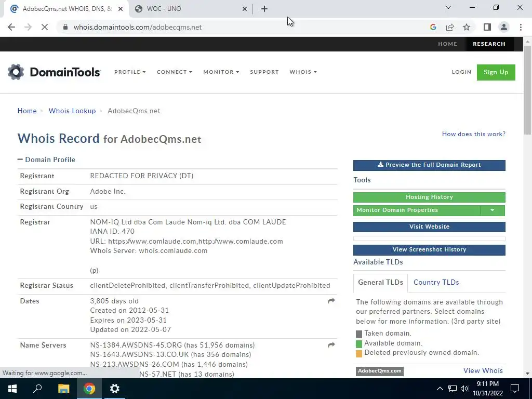Click 'Whois Server: whois.comlaude.com' text

149,251
